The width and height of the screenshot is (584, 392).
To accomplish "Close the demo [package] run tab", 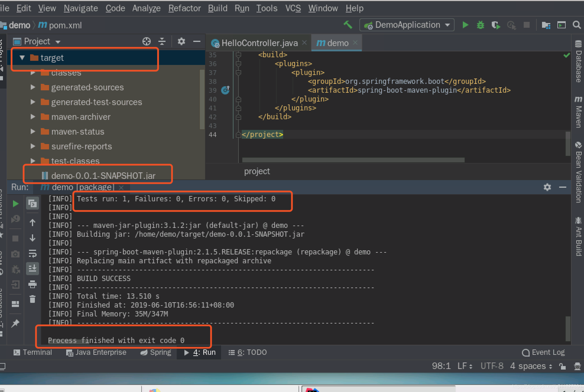I will point(121,187).
